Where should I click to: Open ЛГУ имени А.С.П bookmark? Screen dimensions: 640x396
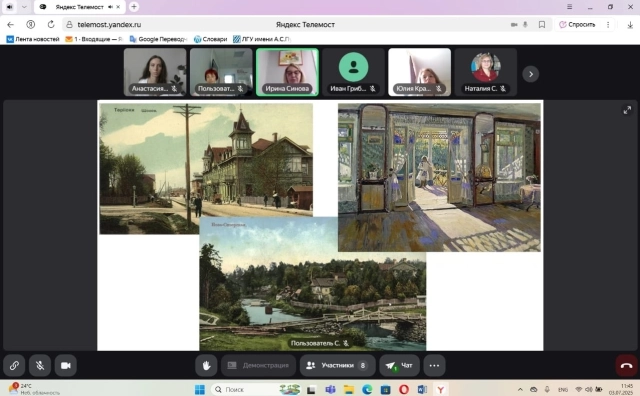(x=262, y=39)
